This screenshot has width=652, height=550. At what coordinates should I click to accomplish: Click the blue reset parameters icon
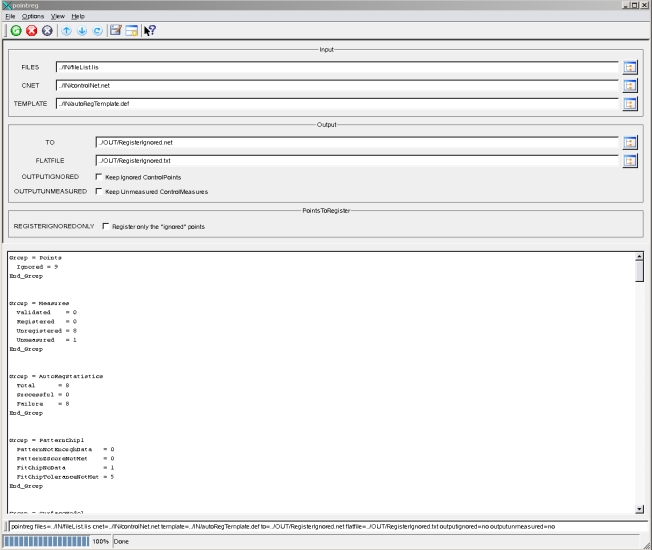point(97,31)
